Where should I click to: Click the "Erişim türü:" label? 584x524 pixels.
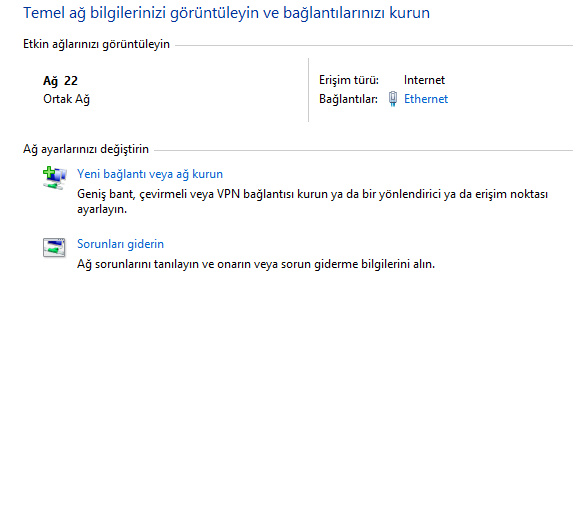point(349,80)
